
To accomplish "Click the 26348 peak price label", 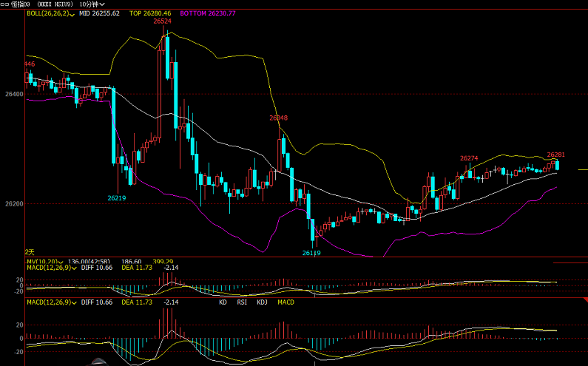I will pos(279,118).
